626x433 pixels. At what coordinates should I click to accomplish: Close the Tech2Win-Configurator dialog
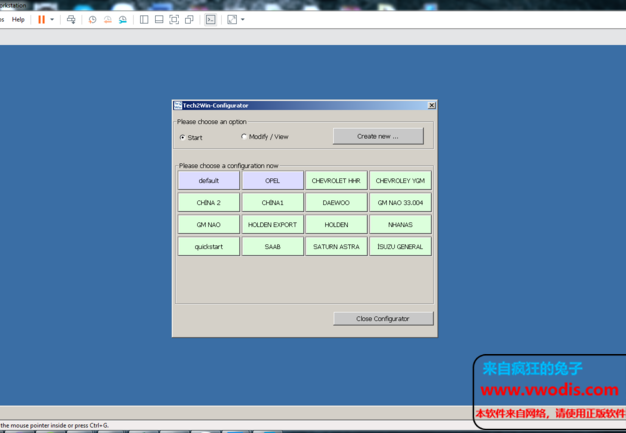point(431,105)
